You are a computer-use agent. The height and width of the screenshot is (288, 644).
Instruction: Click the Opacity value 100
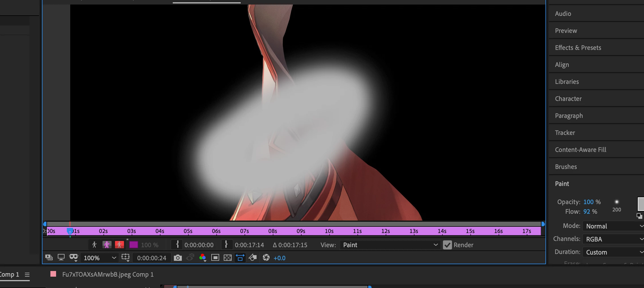(588, 202)
